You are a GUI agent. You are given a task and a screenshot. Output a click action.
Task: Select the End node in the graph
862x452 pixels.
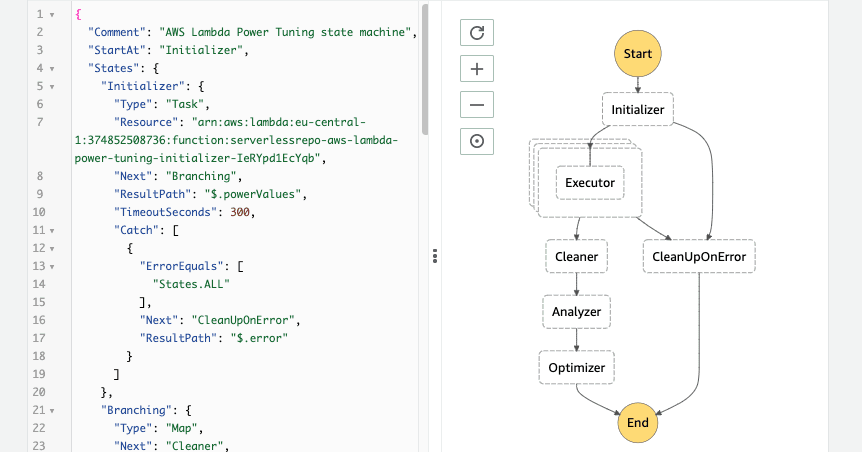tap(637, 423)
